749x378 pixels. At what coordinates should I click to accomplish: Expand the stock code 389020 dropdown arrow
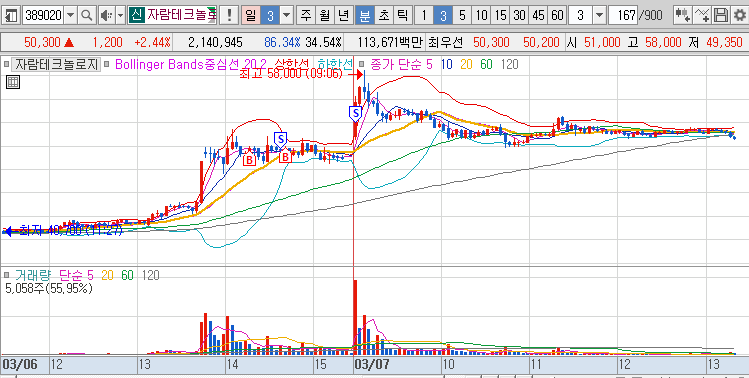tap(71, 16)
